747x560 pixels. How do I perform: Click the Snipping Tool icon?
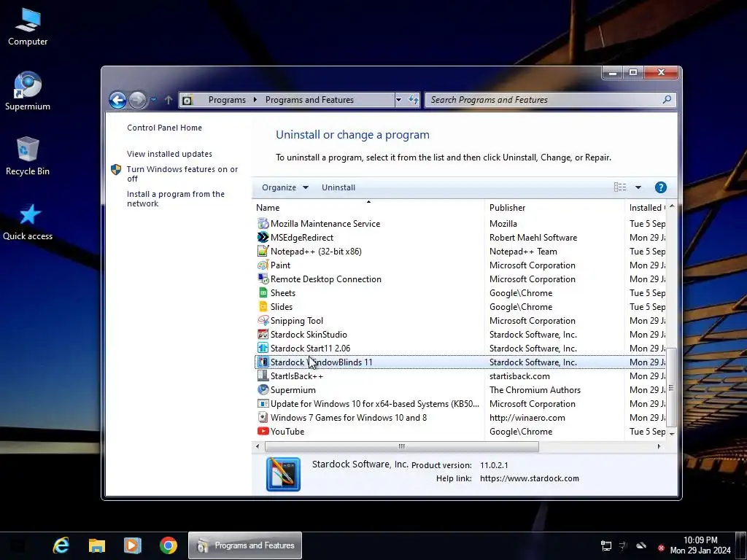[263, 321]
